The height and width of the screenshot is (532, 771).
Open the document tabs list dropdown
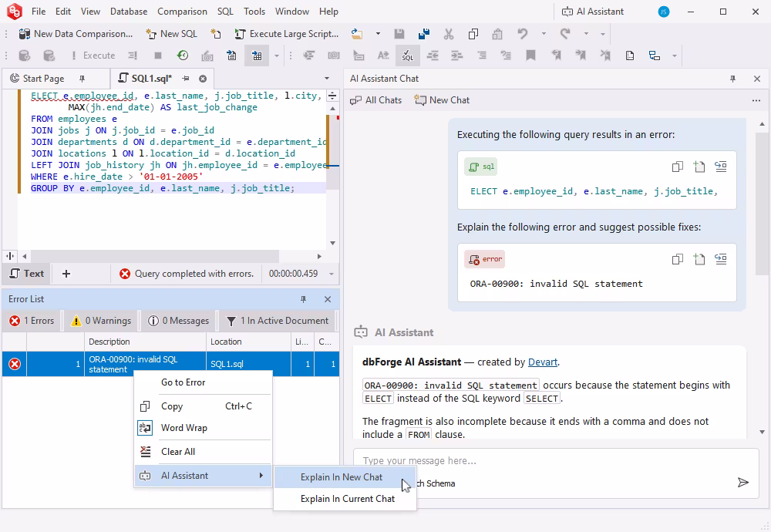(326, 79)
